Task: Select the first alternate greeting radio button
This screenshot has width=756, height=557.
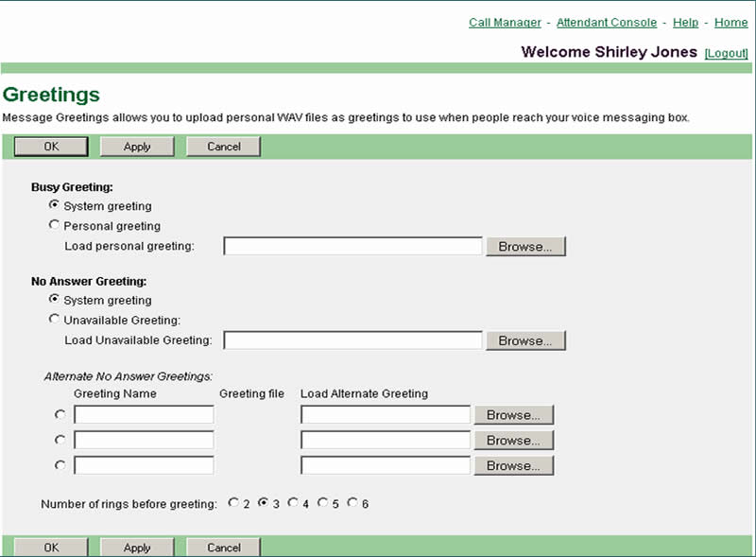Action: [60, 414]
